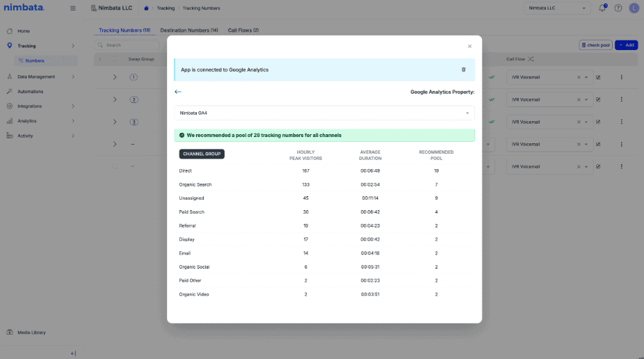
Task: Open more options for the second row
Action: click(x=622, y=99)
